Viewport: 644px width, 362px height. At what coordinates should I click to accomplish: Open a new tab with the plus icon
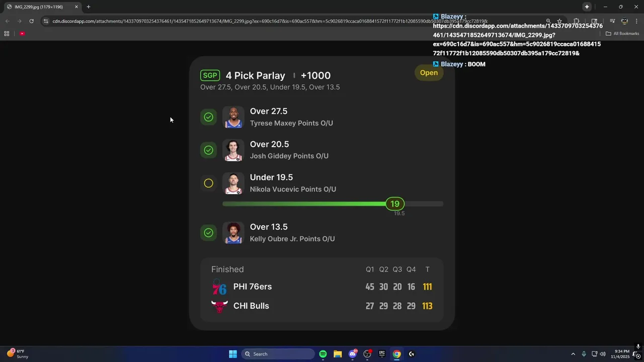pos(89,7)
